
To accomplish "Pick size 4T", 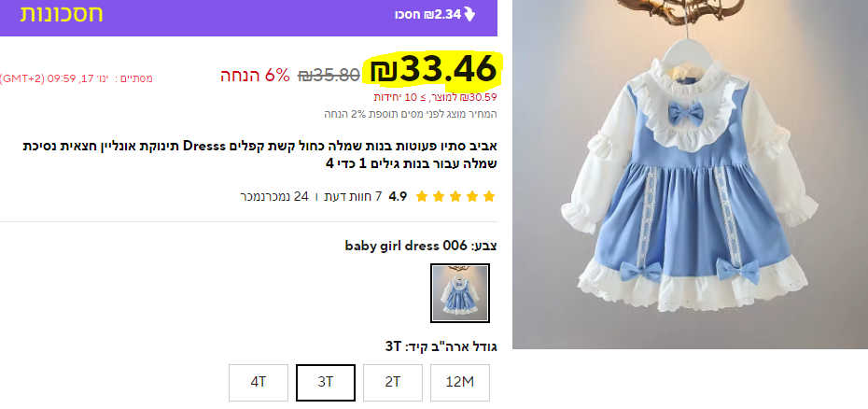I will tap(259, 383).
